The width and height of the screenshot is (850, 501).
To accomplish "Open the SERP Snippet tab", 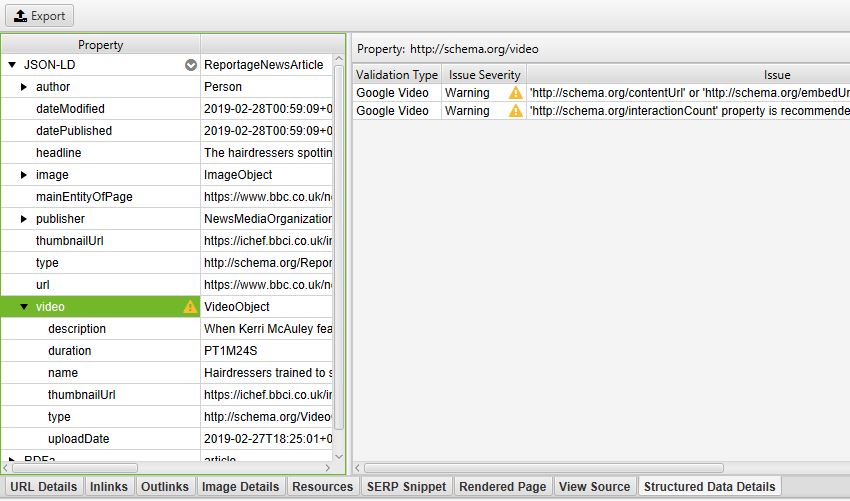I will pos(406,487).
